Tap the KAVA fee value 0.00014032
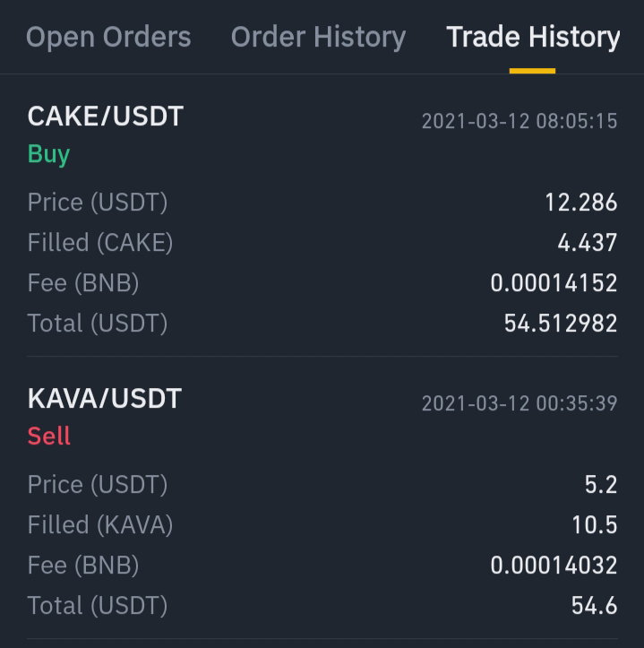The image size is (644, 648). tap(554, 566)
